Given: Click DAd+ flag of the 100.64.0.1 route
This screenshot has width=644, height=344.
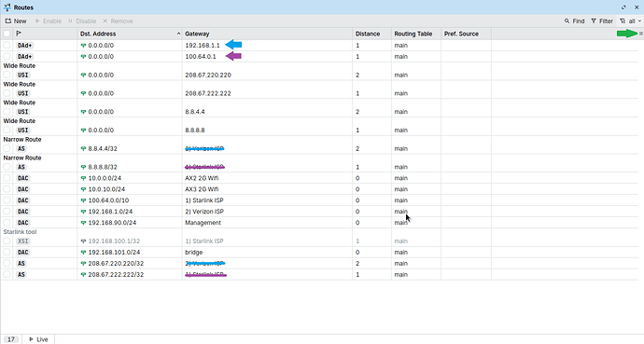Looking at the screenshot, I should 24,56.
